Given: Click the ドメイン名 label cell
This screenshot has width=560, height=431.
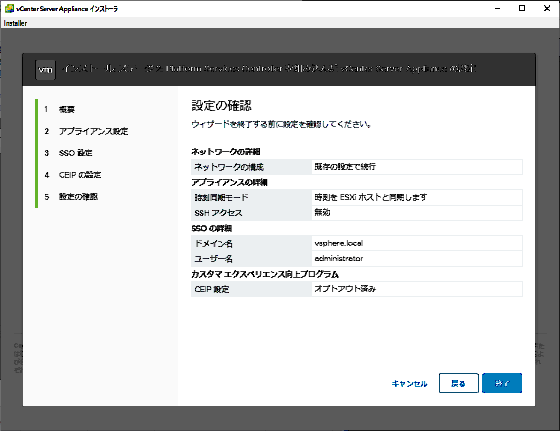Looking at the screenshot, I should (251, 243).
